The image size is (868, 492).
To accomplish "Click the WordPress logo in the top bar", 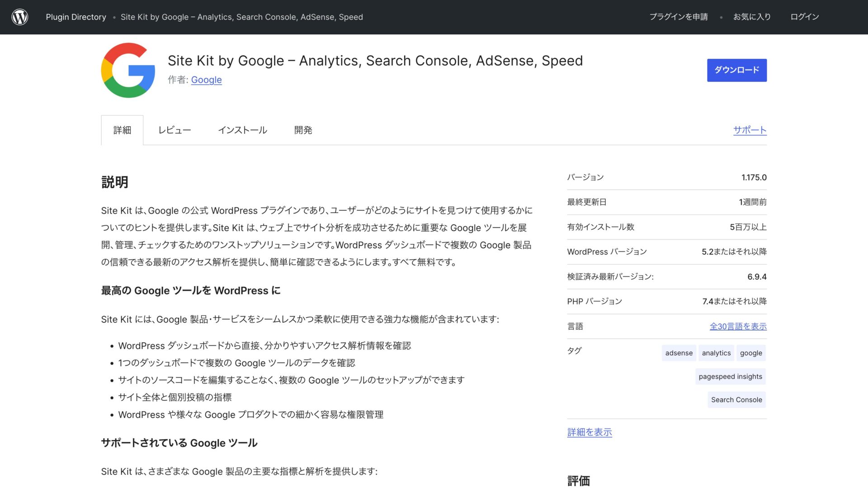I will pyautogui.click(x=19, y=17).
